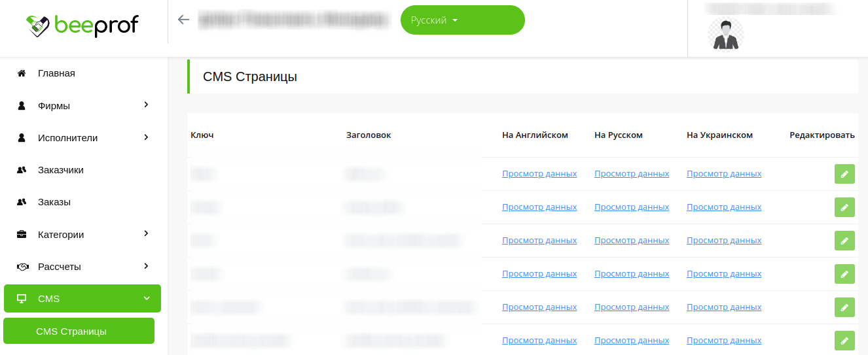This screenshot has height=355, width=868.
Task: Select the CMS Страницы submenu item
Action: coord(71,331)
